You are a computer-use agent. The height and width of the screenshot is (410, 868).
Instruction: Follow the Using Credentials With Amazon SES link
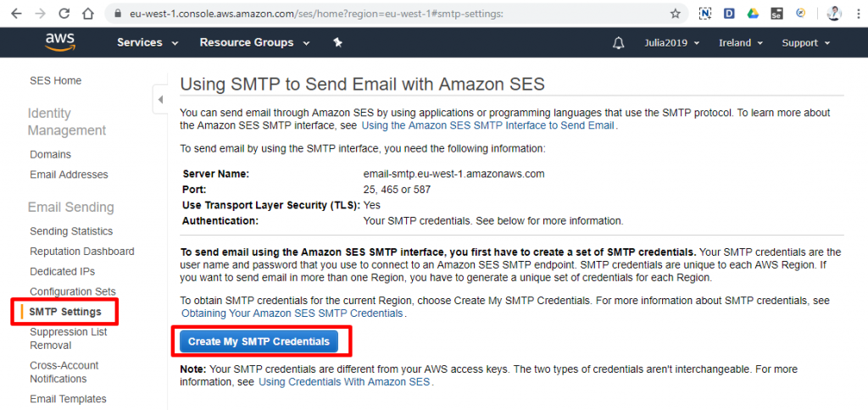point(345,382)
